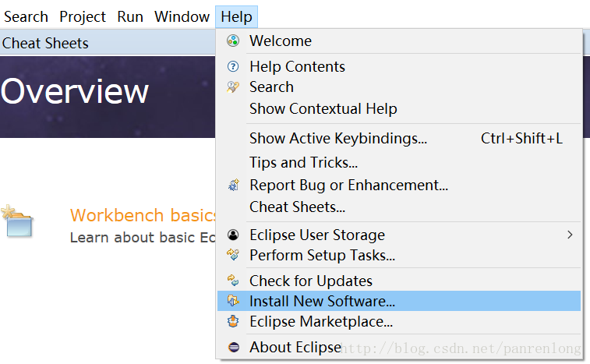Click the About Eclipse icon

tap(233, 347)
